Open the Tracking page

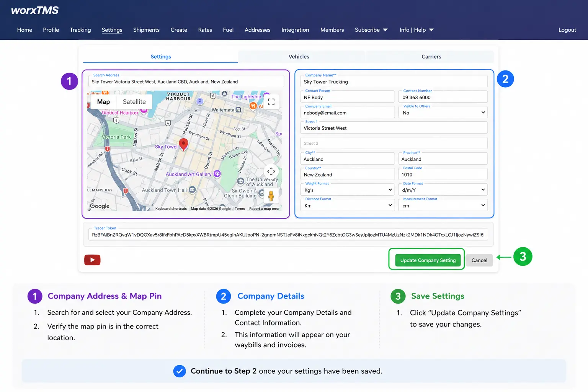80,30
